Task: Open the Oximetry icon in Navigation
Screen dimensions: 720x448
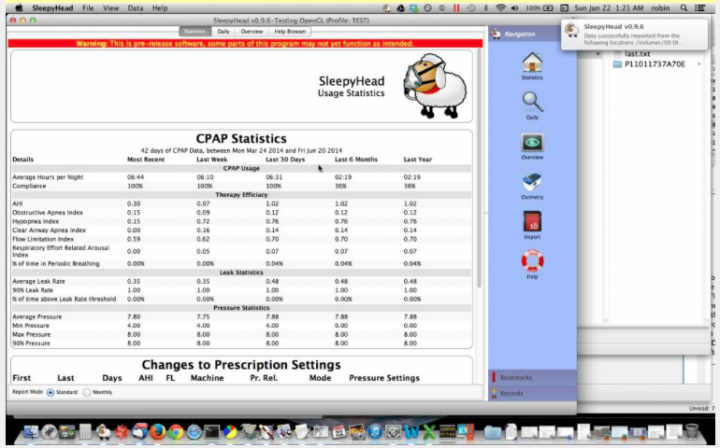Action: tap(532, 182)
